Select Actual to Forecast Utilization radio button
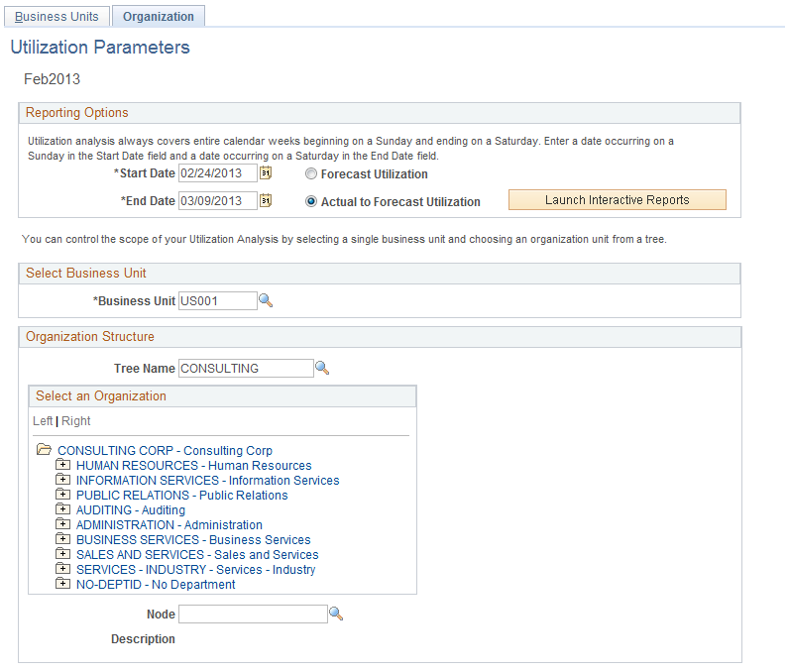789x672 pixels. pyautogui.click(x=311, y=201)
